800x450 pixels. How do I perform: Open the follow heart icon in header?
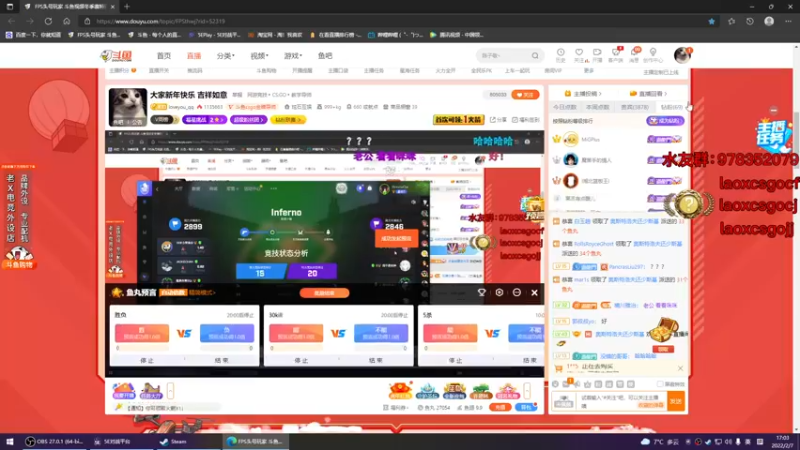tap(579, 53)
